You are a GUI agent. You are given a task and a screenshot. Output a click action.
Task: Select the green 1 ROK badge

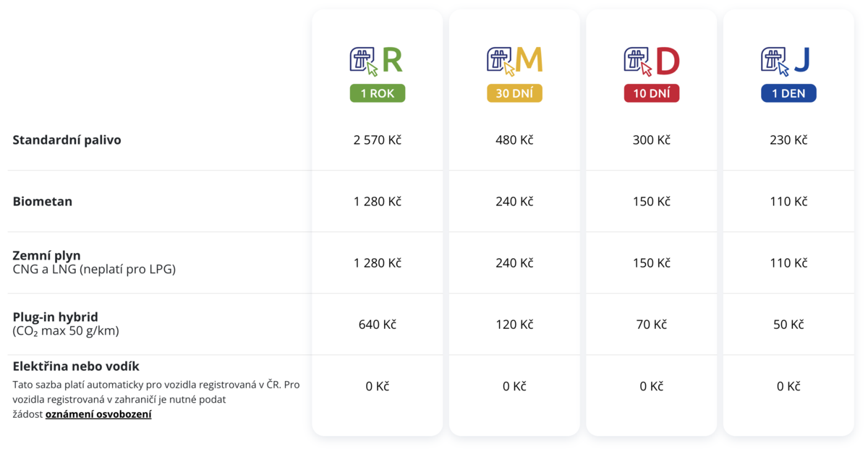pos(378,93)
